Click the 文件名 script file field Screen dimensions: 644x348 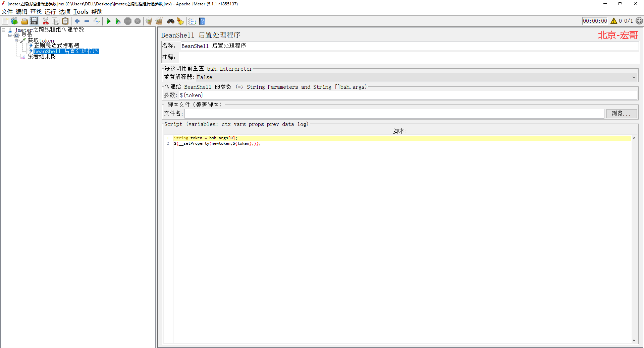[x=394, y=114]
